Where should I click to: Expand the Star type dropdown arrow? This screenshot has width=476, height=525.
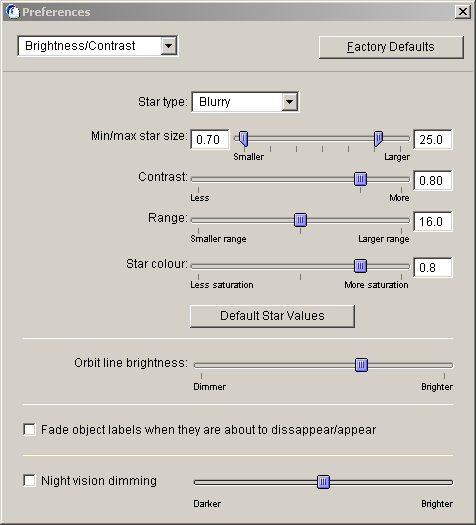290,102
